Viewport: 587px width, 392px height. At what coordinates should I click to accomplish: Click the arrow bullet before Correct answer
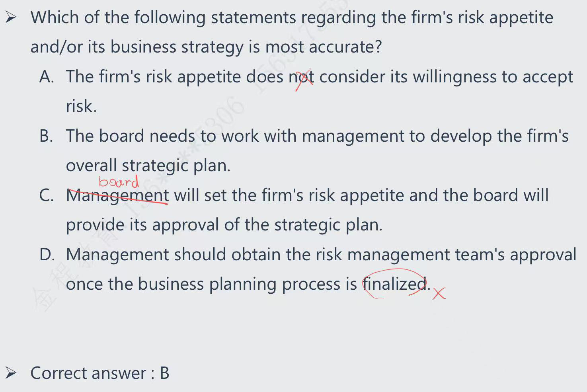point(11,373)
